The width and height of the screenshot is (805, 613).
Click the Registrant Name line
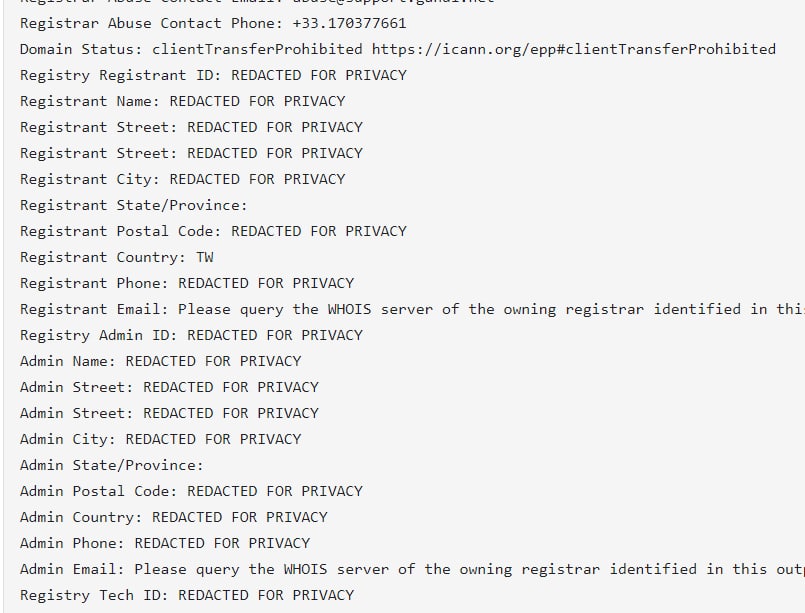182,101
